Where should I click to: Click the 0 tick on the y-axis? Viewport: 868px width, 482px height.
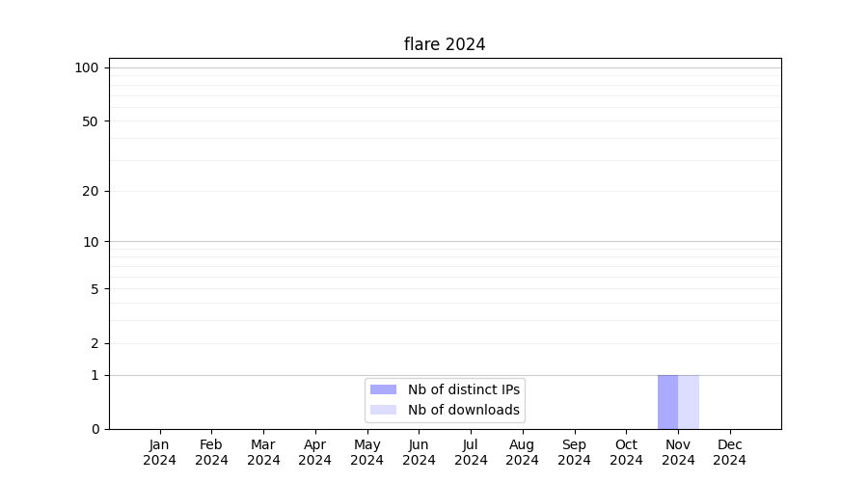[x=95, y=429]
